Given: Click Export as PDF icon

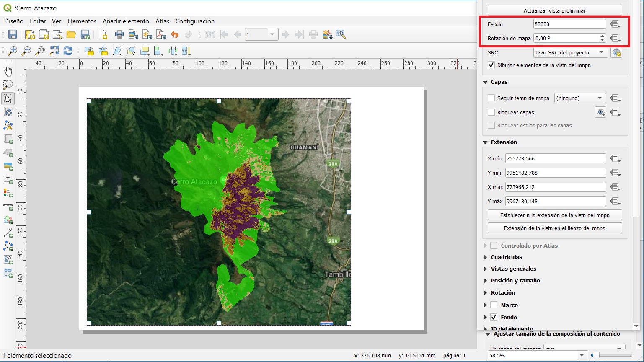Looking at the screenshot, I should [x=161, y=34].
